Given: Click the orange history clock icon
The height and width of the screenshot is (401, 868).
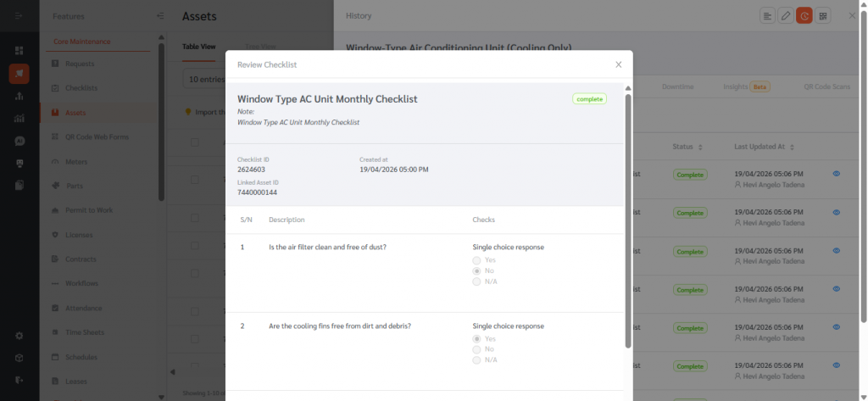Looking at the screenshot, I should point(804,15).
